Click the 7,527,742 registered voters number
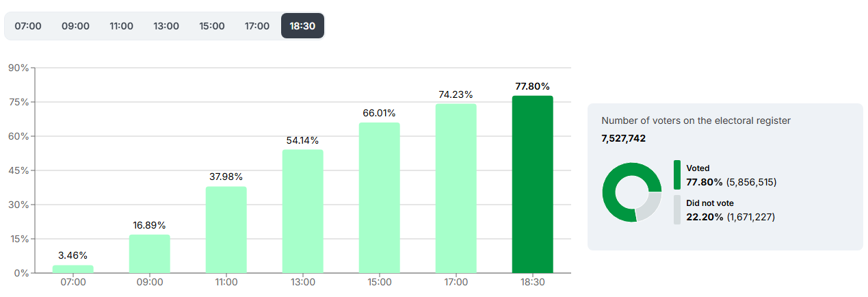Screen dimensions: 868x297 (x=624, y=138)
